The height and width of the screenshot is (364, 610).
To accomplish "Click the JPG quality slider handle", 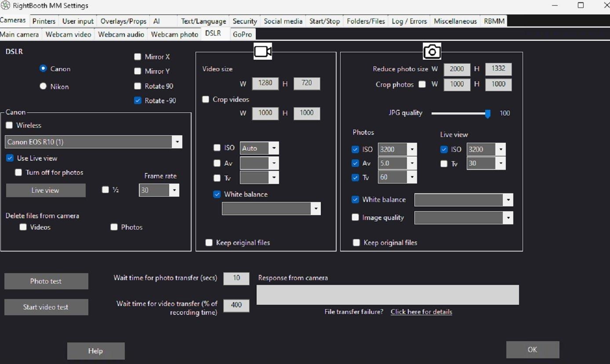I will pos(487,113).
